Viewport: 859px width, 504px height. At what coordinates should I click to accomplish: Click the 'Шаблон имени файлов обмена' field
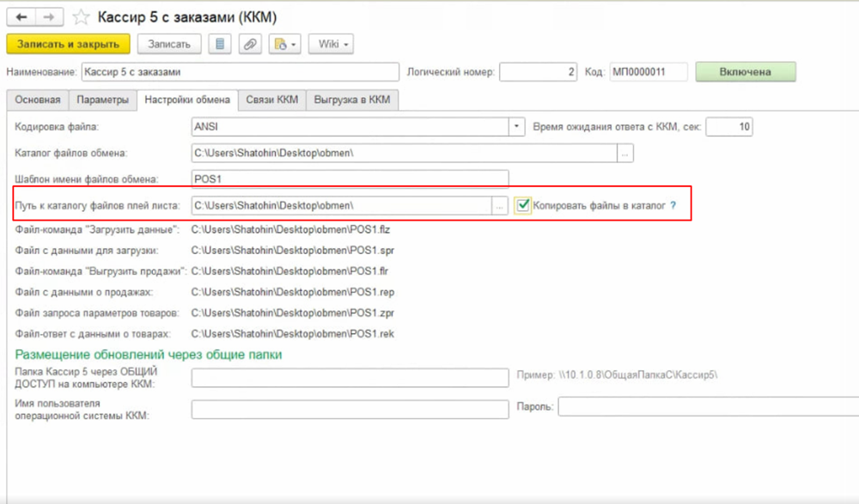(x=350, y=179)
